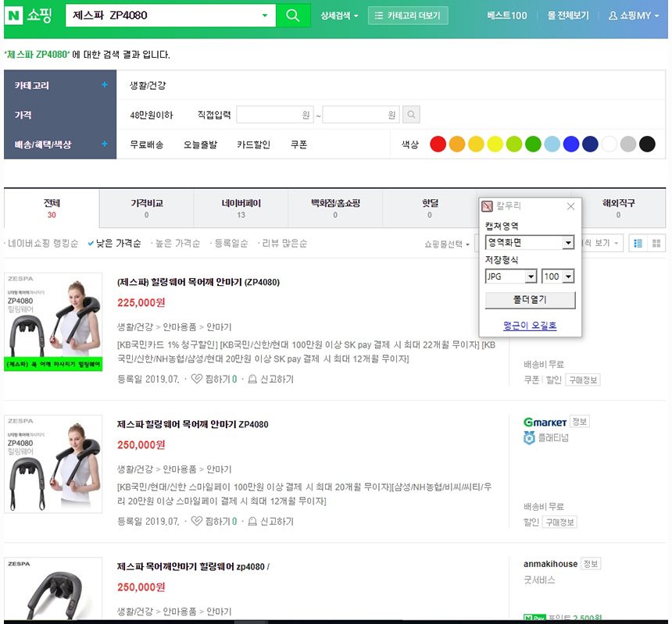Expand 배송/혜택/색상 filter with plus icon

104,144
